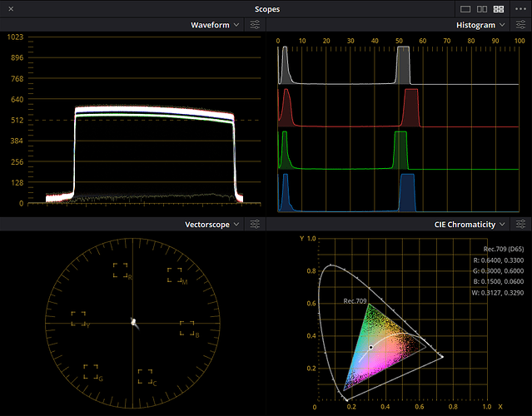The width and height of the screenshot is (532, 416).
Task: Click the red channel histogram midtone peak
Action: point(411,108)
